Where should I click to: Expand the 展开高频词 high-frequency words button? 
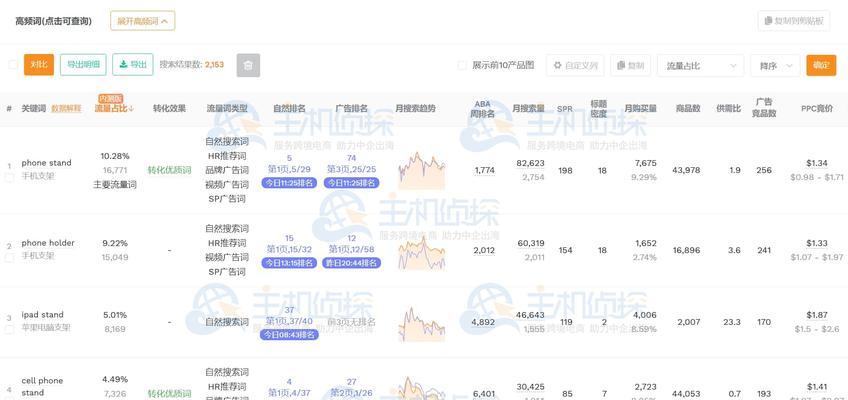[x=142, y=21]
